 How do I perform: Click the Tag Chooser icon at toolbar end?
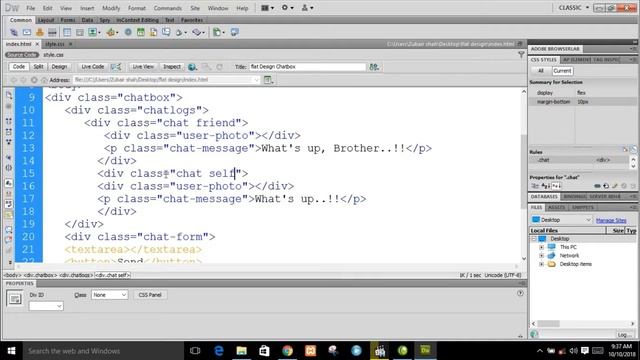[x=235, y=32]
